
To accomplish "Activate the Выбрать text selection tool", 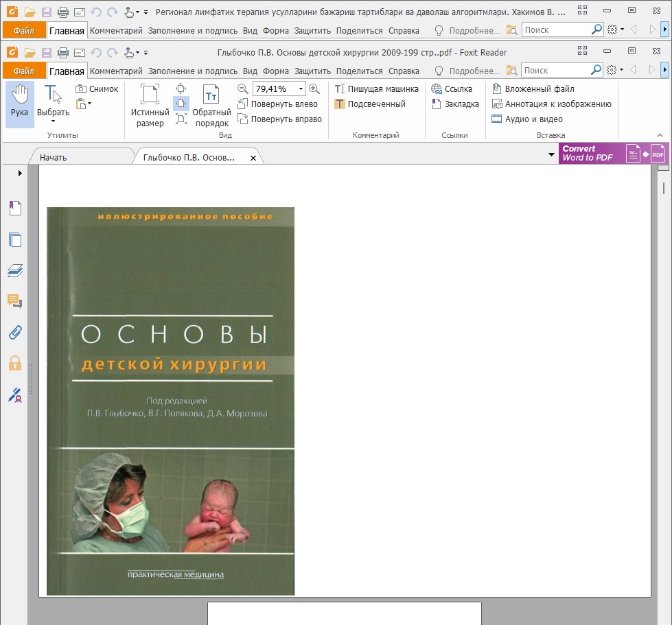I will pyautogui.click(x=53, y=104).
